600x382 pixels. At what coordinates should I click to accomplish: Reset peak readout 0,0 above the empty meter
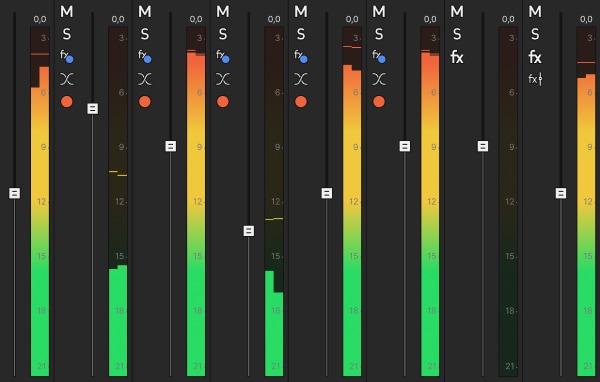tap(508, 19)
